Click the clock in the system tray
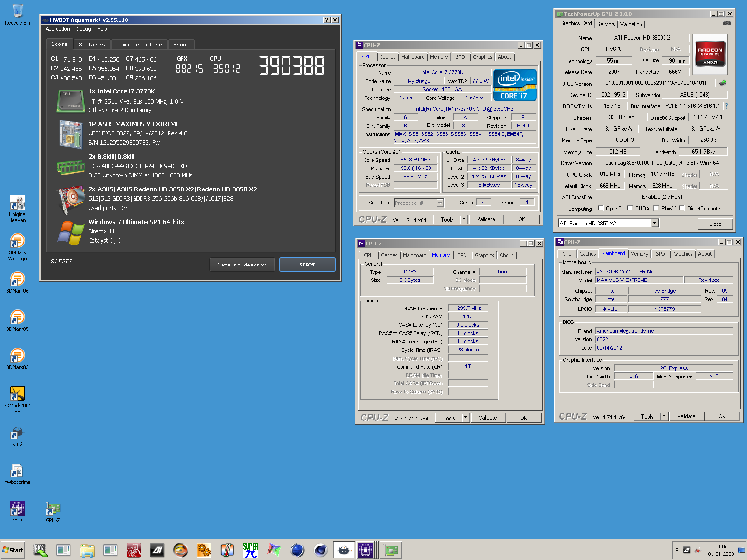Screen dimensions: 747x560 (720, 550)
